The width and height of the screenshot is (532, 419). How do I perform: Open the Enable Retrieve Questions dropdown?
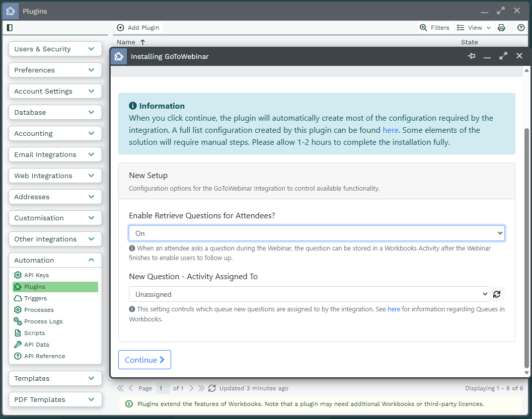point(317,233)
